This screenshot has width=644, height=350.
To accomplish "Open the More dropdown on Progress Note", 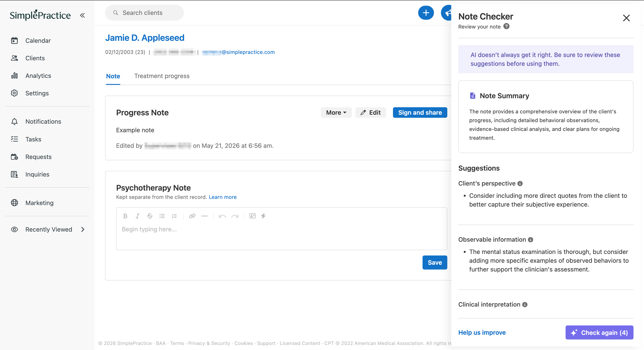I will tap(336, 112).
